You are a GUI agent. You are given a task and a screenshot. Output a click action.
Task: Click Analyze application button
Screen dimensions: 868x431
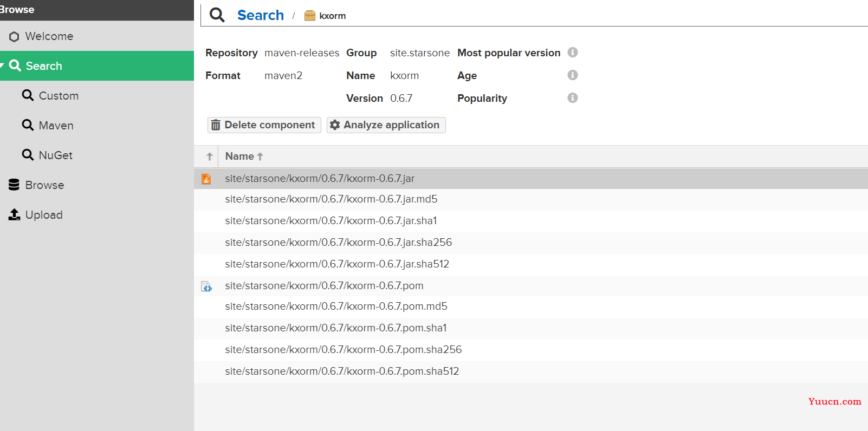coord(386,125)
